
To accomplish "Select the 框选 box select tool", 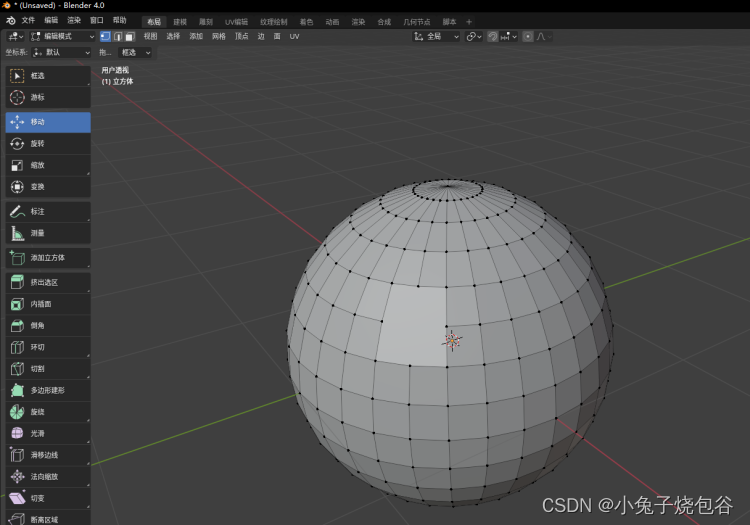I will (x=48, y=76).
